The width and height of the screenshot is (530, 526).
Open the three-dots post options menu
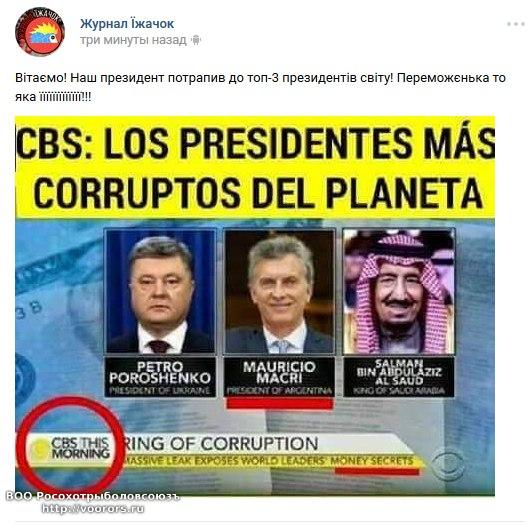point(515,24)
